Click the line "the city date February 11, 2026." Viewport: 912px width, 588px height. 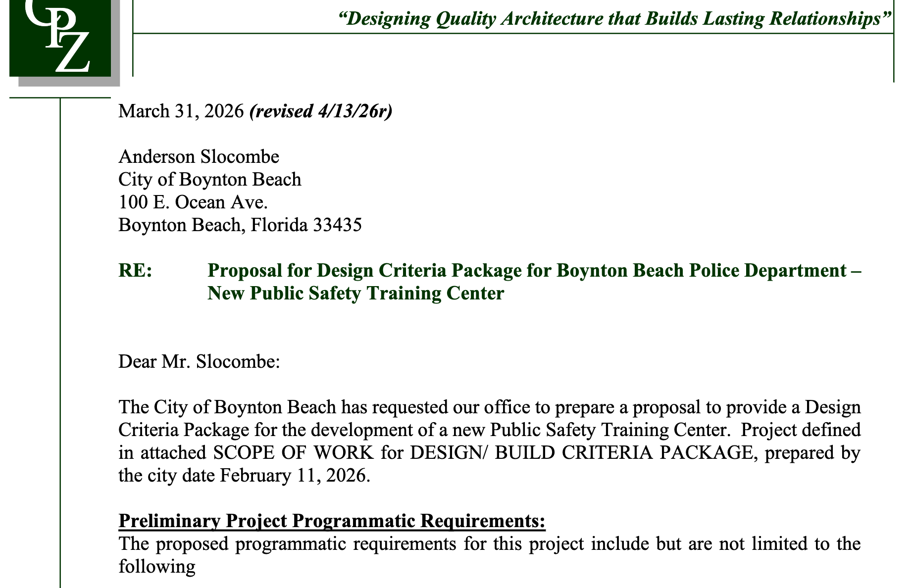coord(245,475)
